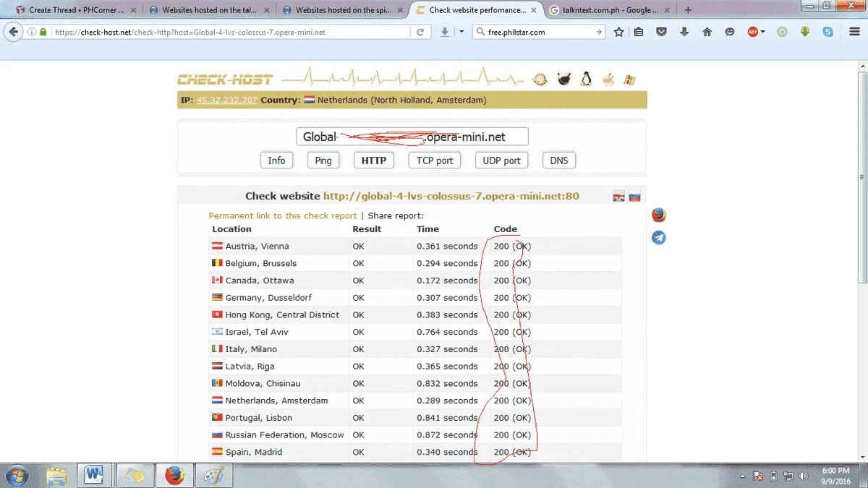Click the UDP port check button
Image resolution: width=868 pixels, height=488 pixels.
tap(501, 160)
